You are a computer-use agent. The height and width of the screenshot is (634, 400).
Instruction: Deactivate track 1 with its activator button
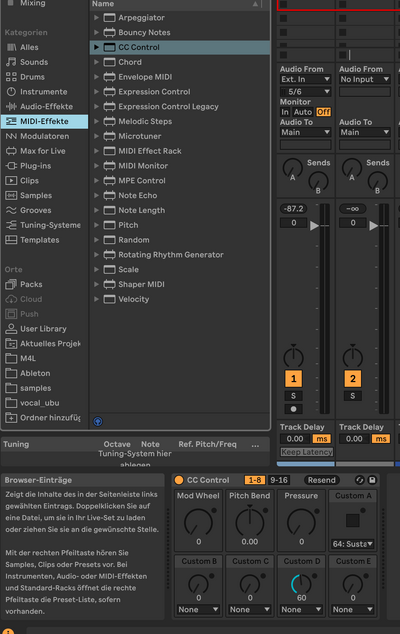[294, 379]
